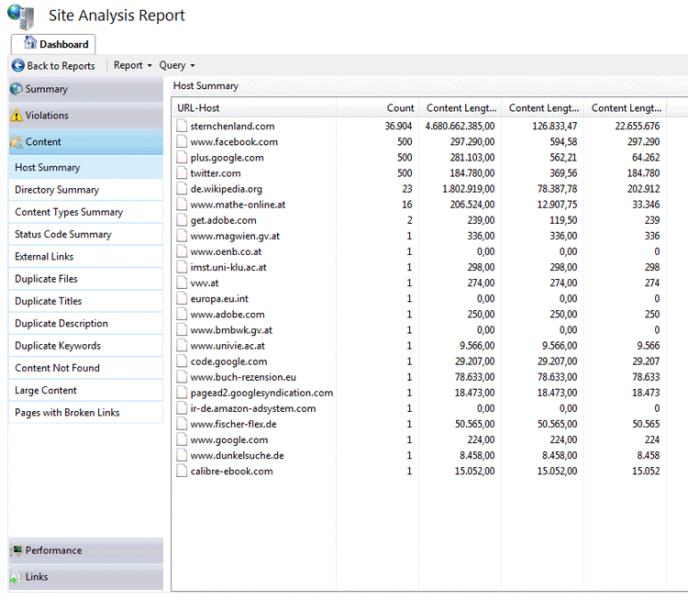Expand the Links section
Image resolution: width=688 pixels, height=600 pixels.
(x=86, y=577)
